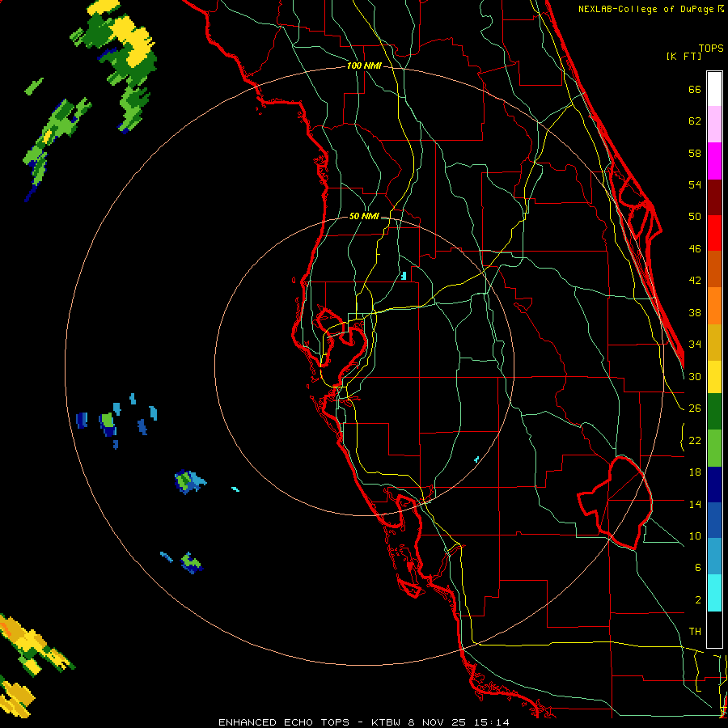Click the "42" legend value
This screenshot has width=728, height=728.
(x=695, y=281)
